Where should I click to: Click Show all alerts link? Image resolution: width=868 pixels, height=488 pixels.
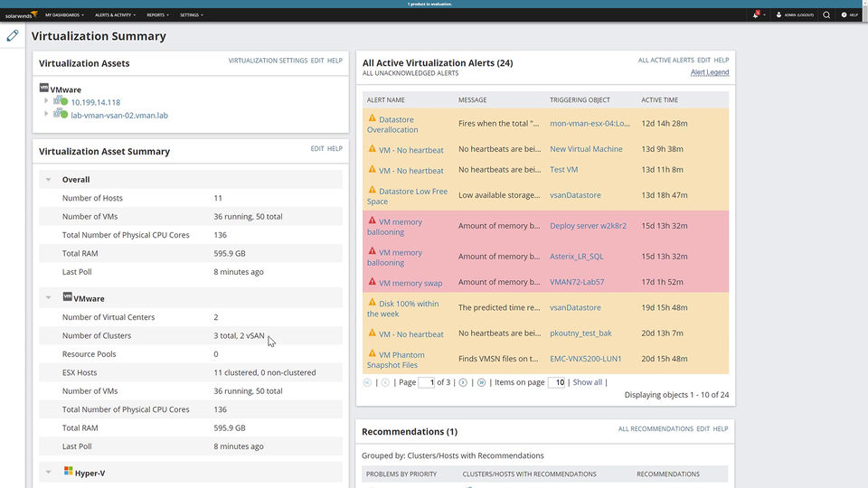pos(588,382)
